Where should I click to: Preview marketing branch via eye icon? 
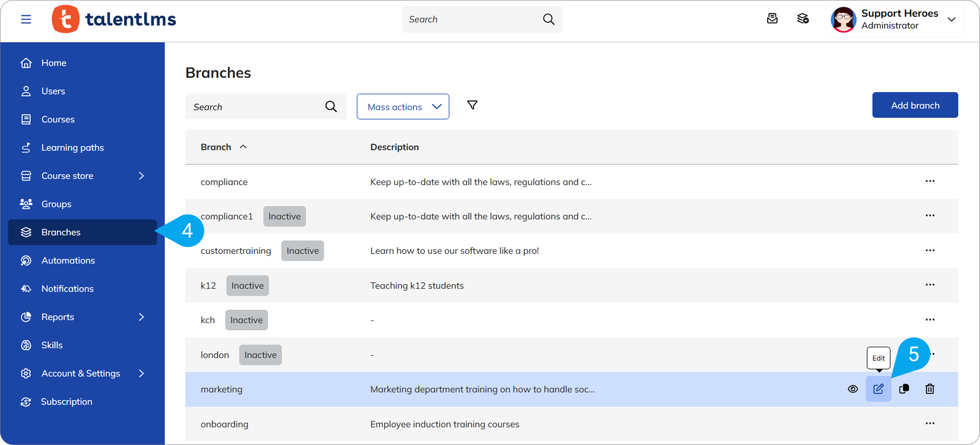(853, 389)
